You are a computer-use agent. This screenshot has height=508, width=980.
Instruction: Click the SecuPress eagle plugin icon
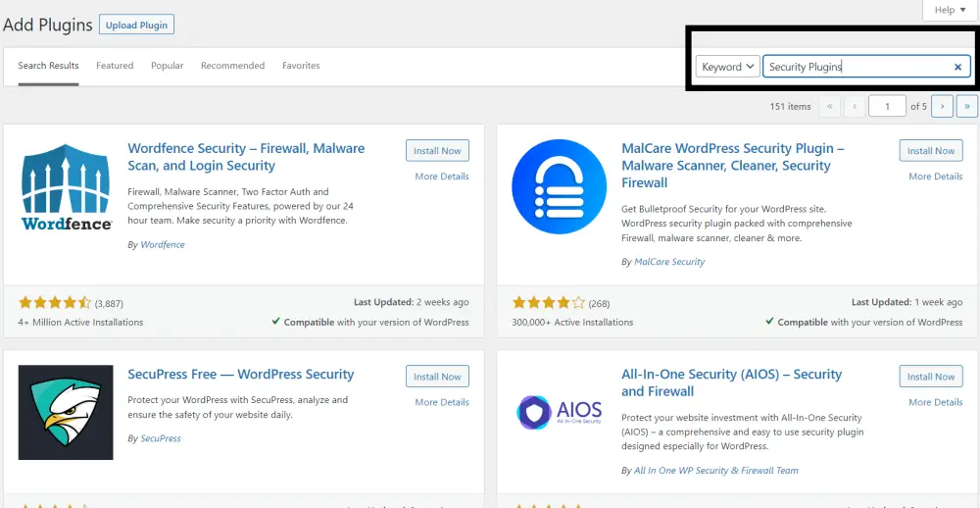tap(67, 412)
